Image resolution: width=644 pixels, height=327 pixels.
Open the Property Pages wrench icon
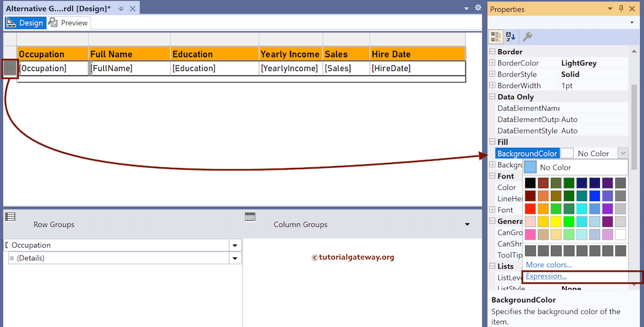[528, 36]
